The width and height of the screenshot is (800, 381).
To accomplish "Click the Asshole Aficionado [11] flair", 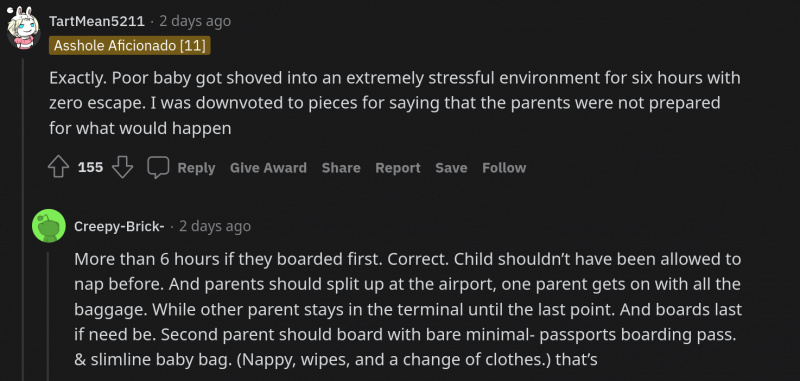I will (130, 45).
